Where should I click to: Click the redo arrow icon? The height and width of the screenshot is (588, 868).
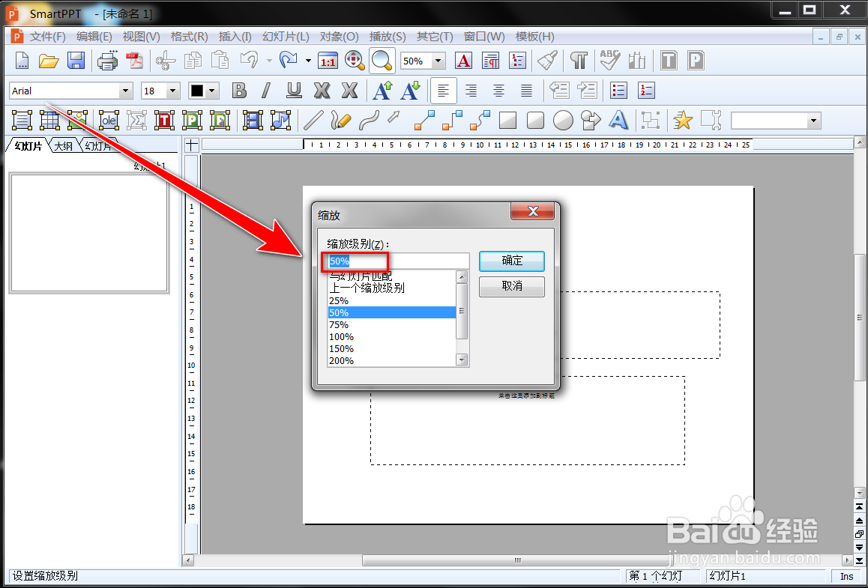click(289, 60)
